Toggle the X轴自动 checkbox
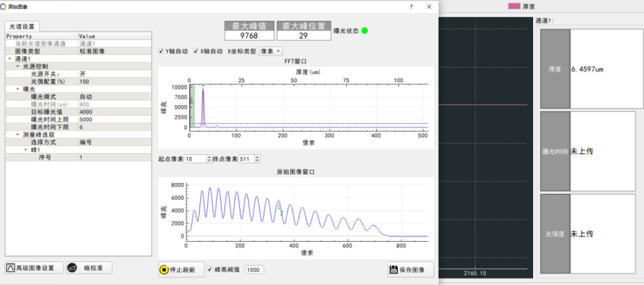Screen dimensions: 644x285 [x=196, y=51]
